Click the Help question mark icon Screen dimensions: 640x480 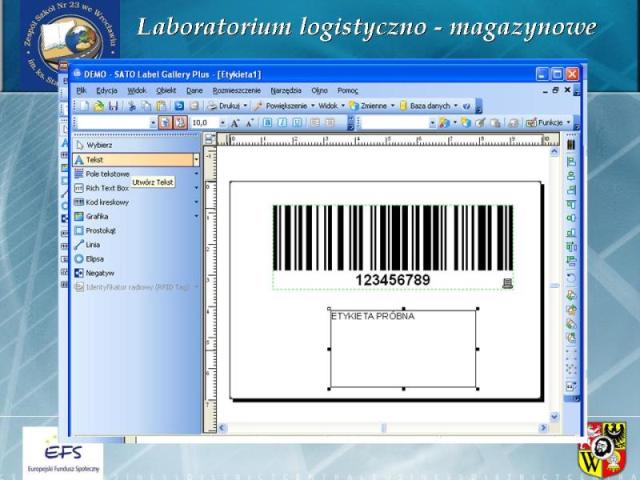coord(467,106)
